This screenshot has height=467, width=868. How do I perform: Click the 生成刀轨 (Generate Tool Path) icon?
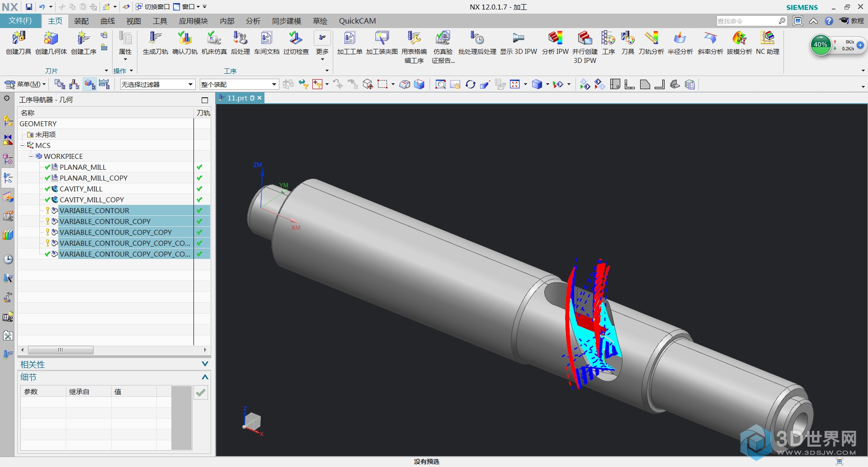click(156, 43)
